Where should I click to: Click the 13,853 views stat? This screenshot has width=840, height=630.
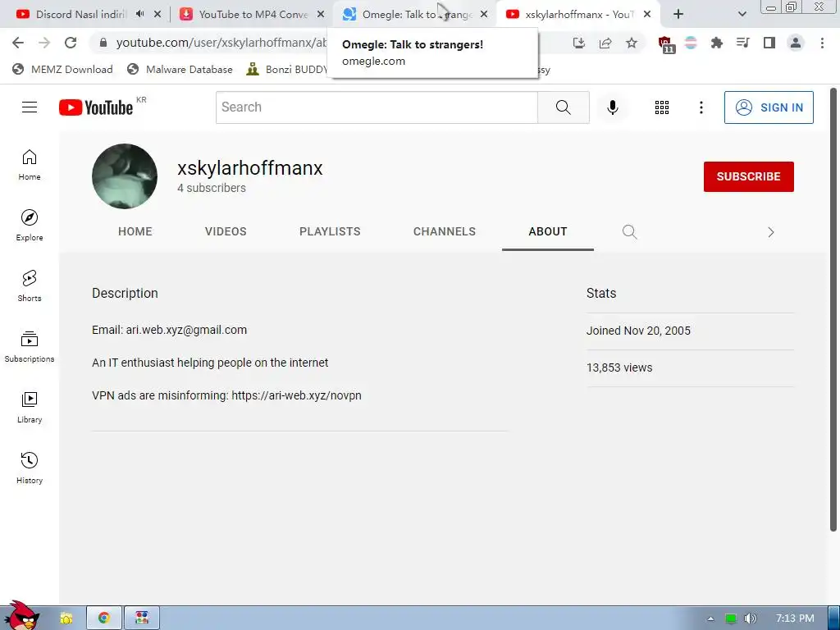[x=619, y=367]
